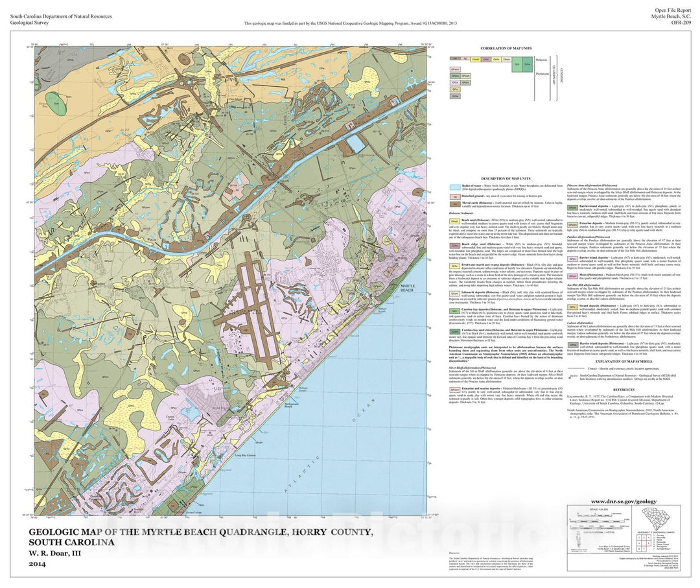This screenshot has width=700, height=588.
Task: Click the Beach sand (Holocene) legend swatch
Action: coord(456,221)
